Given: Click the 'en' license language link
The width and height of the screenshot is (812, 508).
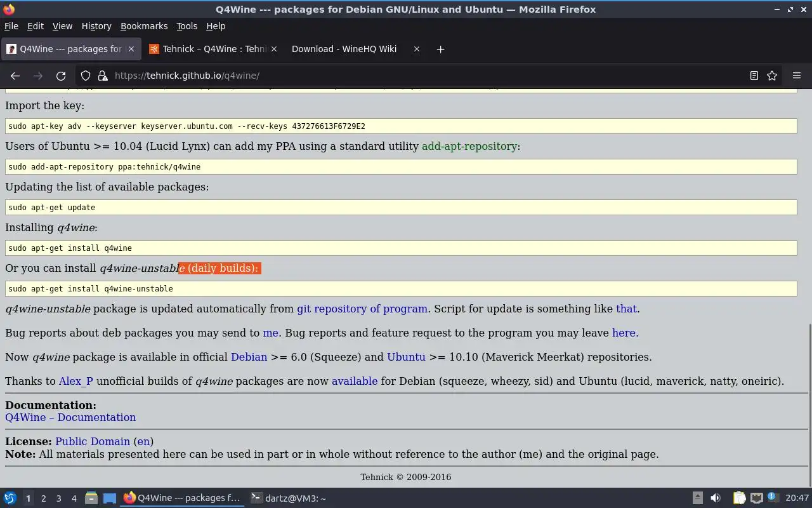Looking at the screenshot, I should pos(143,441).
